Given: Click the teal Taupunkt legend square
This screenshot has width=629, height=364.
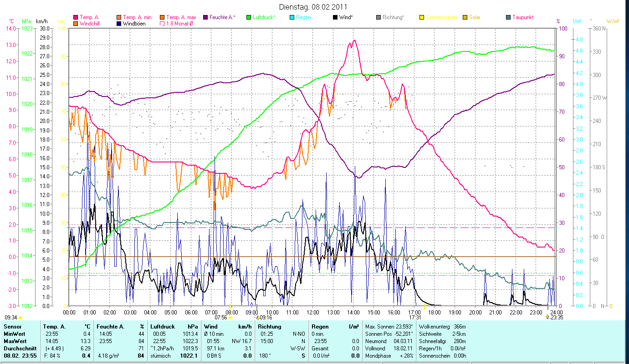Looking at the screenshot, I should (x=508, y=17).
